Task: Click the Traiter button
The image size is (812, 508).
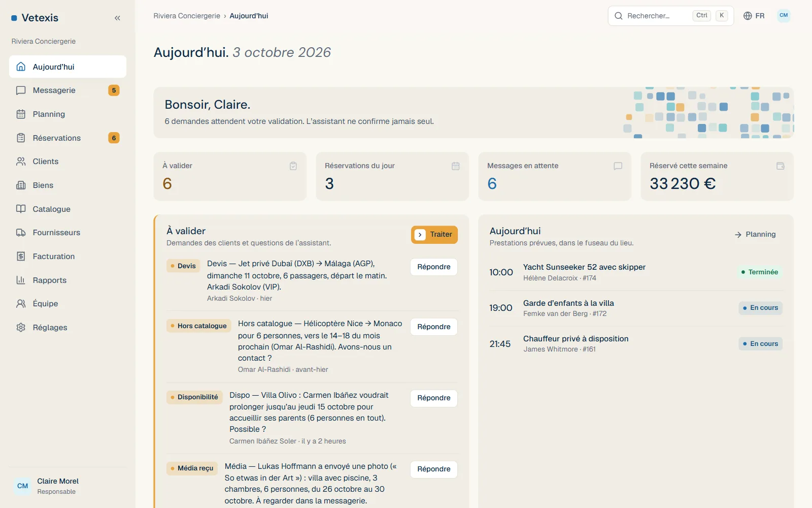Action: point(434,235)
